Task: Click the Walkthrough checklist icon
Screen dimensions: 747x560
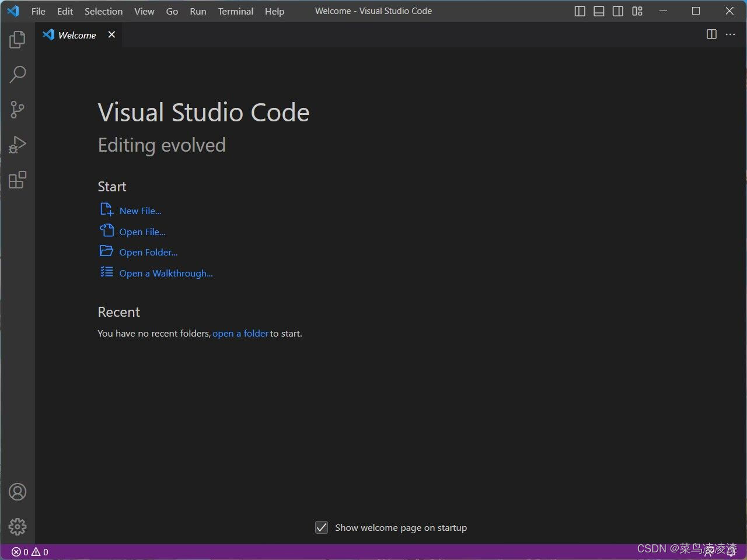Action: [x=107, y=272]
